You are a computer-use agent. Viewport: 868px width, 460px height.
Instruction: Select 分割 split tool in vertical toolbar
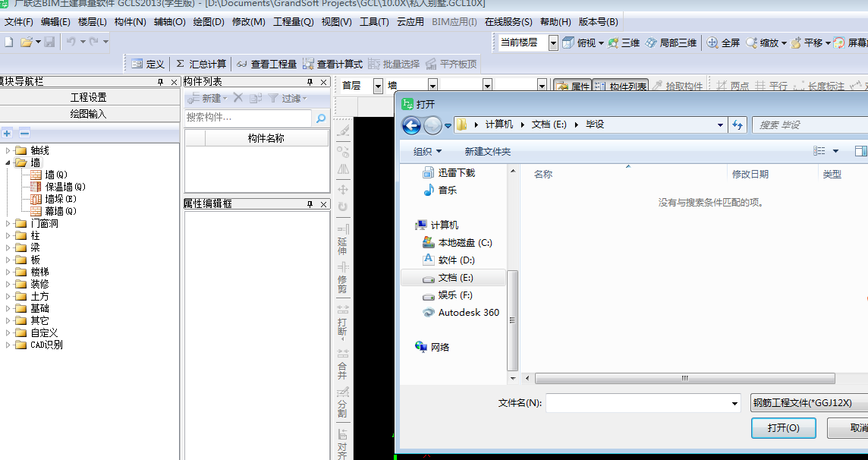coord(343,402)
